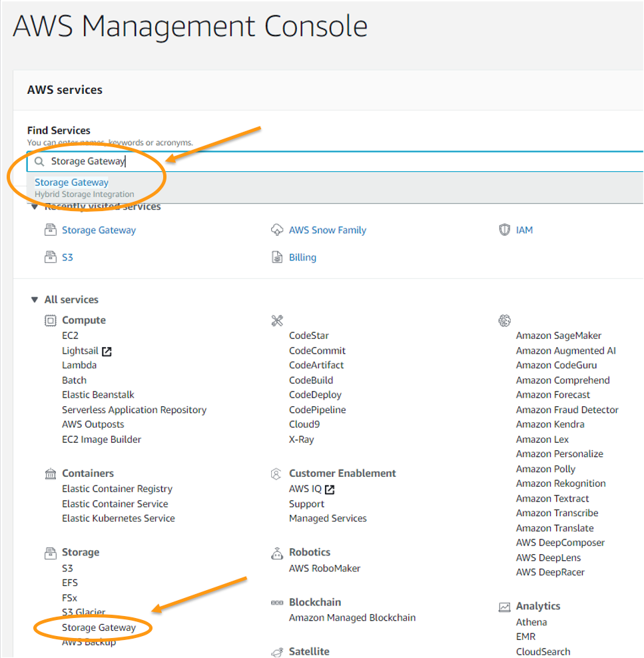Click the Customer Enablement headset icon

pos(277,474)
